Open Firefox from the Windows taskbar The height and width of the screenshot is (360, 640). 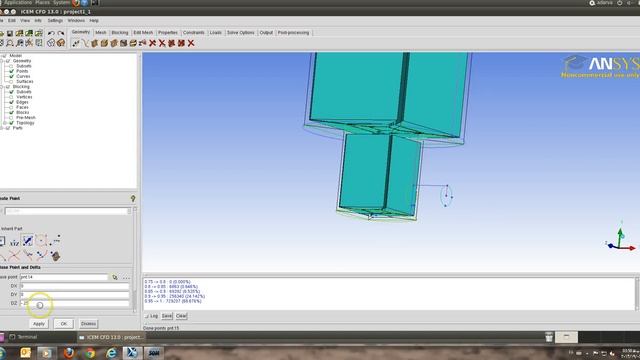69,353
